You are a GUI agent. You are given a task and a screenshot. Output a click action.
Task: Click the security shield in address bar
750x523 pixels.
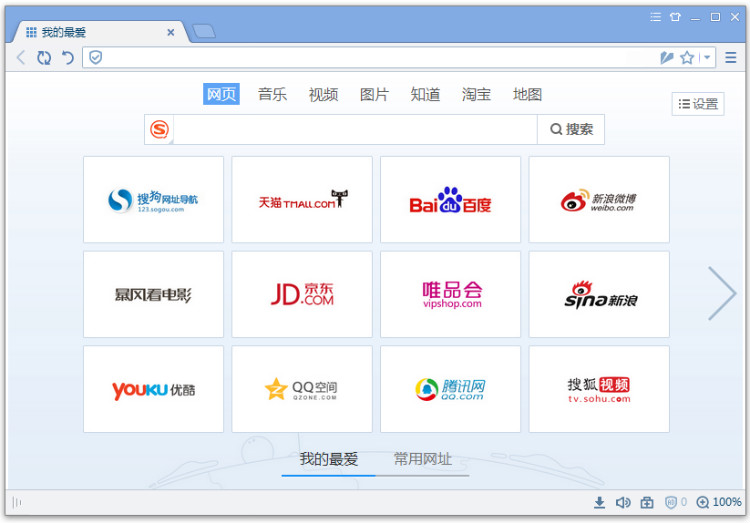96,57
